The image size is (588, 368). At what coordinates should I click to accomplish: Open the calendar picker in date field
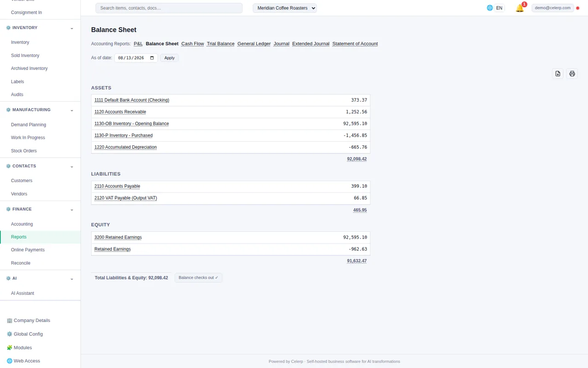point(152,58)
